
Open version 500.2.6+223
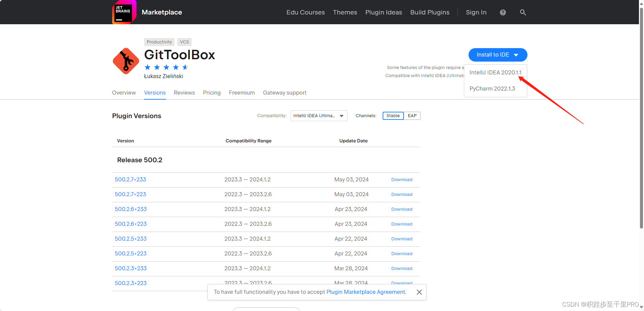[131, 224]
